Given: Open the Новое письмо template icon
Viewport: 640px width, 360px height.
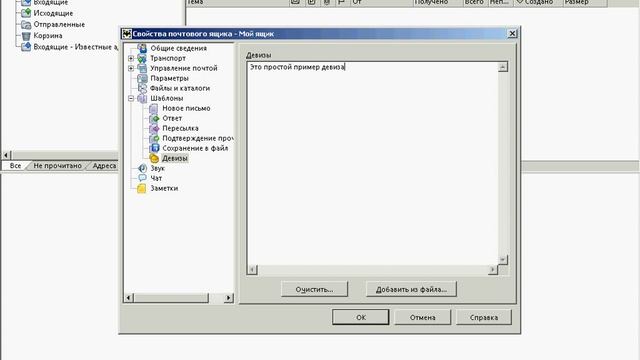Looking at the screenshot, I should pos(154,108).
